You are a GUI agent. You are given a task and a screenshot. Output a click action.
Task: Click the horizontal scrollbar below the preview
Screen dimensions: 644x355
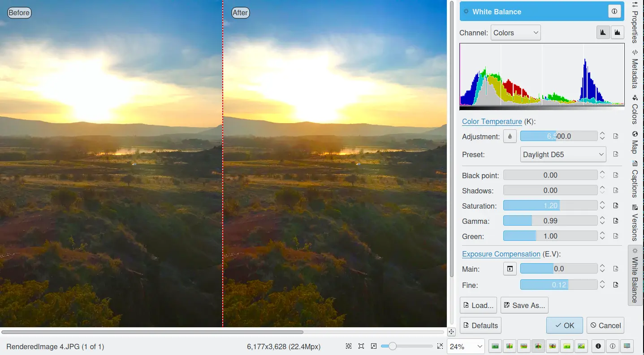pos(152,332)
